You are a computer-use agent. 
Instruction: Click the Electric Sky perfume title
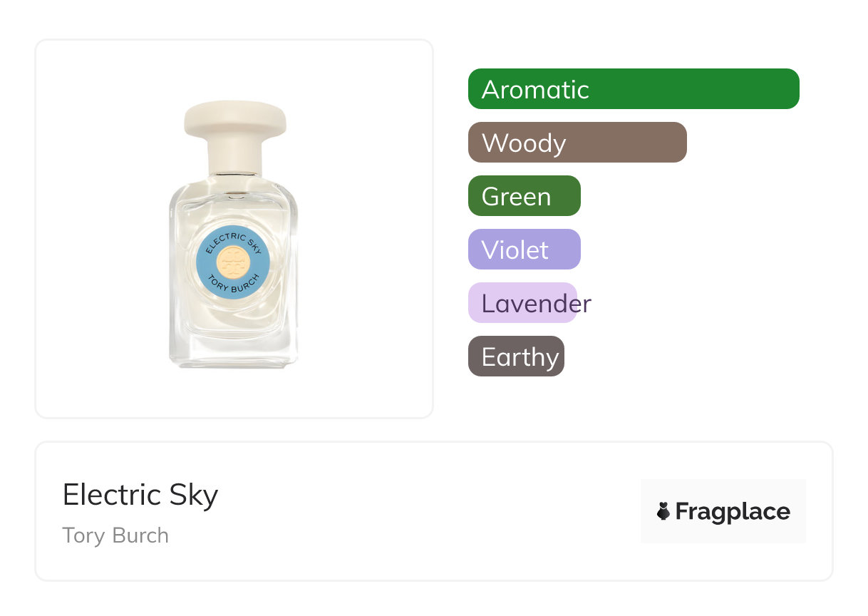click(140, 495)
